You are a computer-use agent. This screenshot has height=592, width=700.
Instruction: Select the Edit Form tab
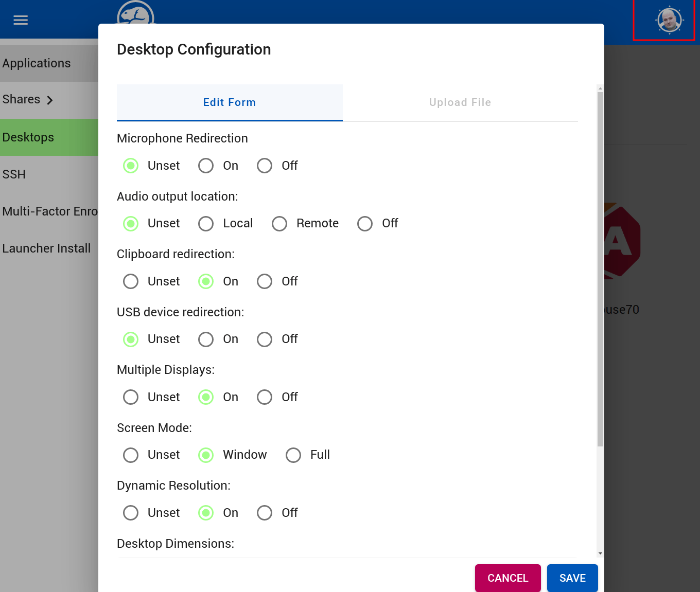point(230,102)
